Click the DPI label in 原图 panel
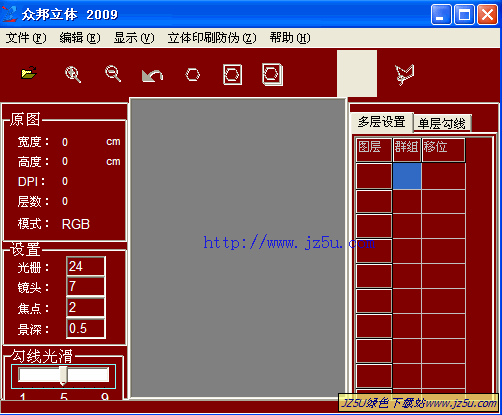The image size is (502, 415). pos(31,182)
